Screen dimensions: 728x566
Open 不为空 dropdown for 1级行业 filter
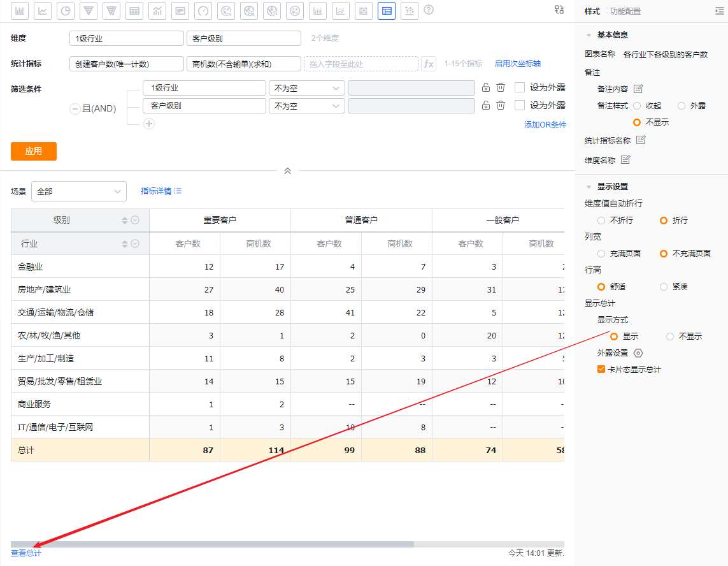coord(307,88)
